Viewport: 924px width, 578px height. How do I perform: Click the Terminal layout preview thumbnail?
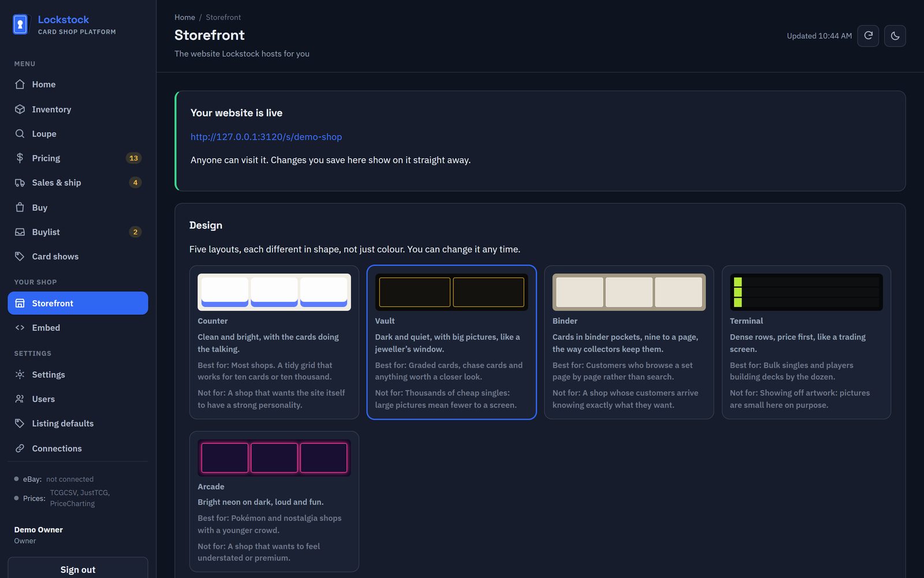[806, 292]
